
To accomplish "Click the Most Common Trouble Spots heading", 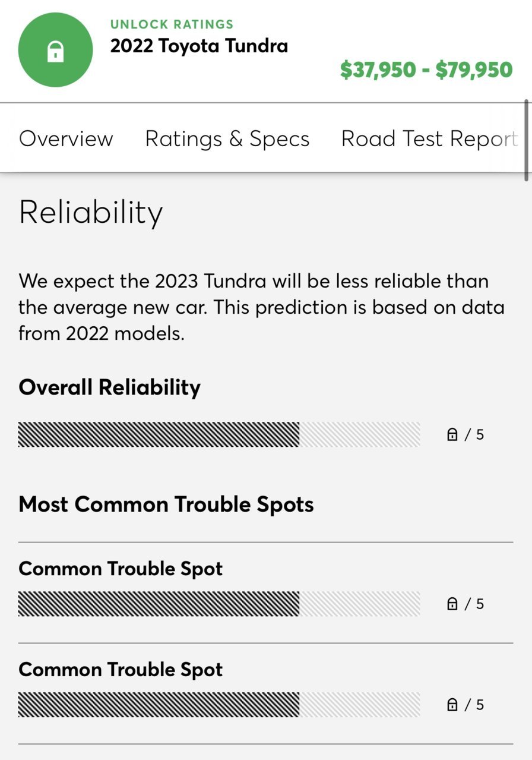I will click(x=166, y=504).
